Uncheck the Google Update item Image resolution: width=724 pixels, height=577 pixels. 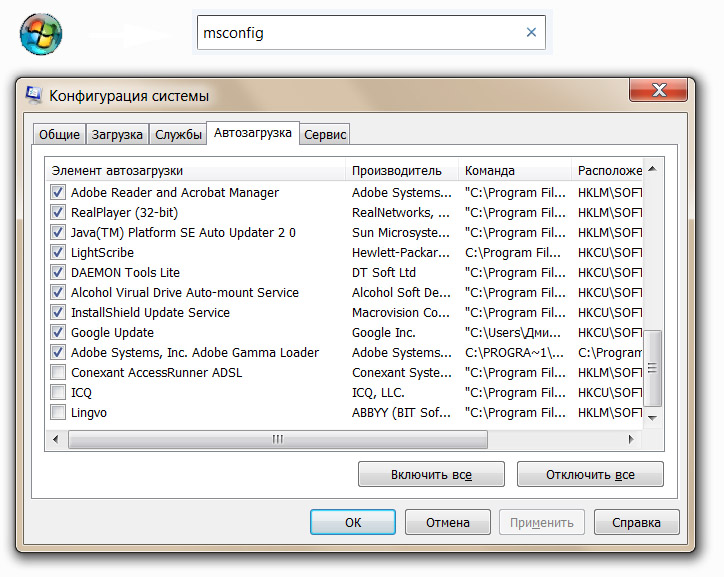(58, 332)
